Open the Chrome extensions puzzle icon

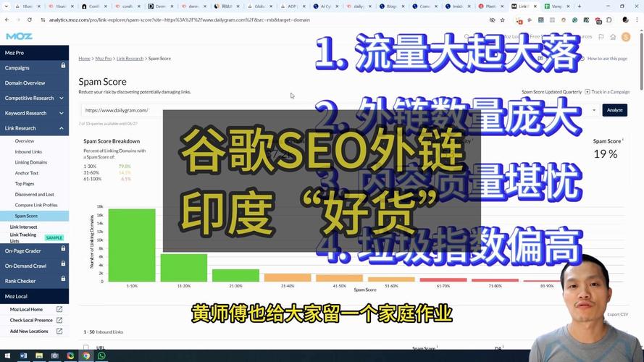(609, 20)
